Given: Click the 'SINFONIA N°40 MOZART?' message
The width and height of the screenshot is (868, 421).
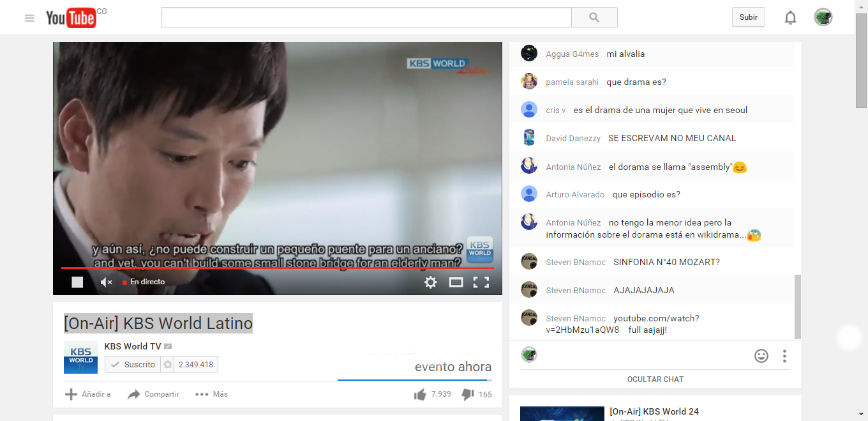Looking at the screenshot, I should coord(666,262).
